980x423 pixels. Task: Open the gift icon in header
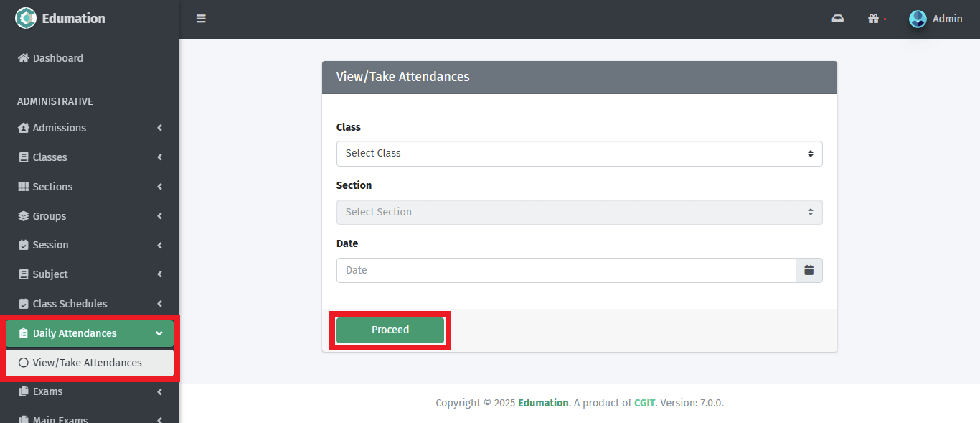(x=873, y=19)
